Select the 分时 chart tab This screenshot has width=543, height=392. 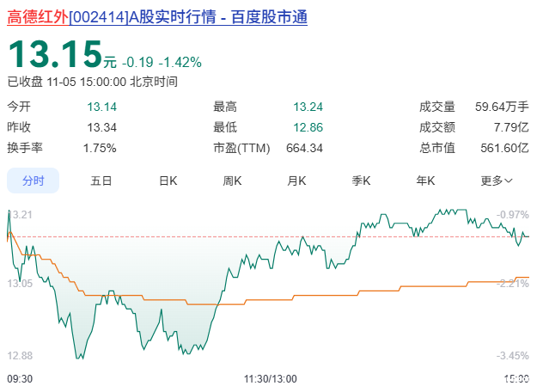pyautogui.click(x=34, y=181)
